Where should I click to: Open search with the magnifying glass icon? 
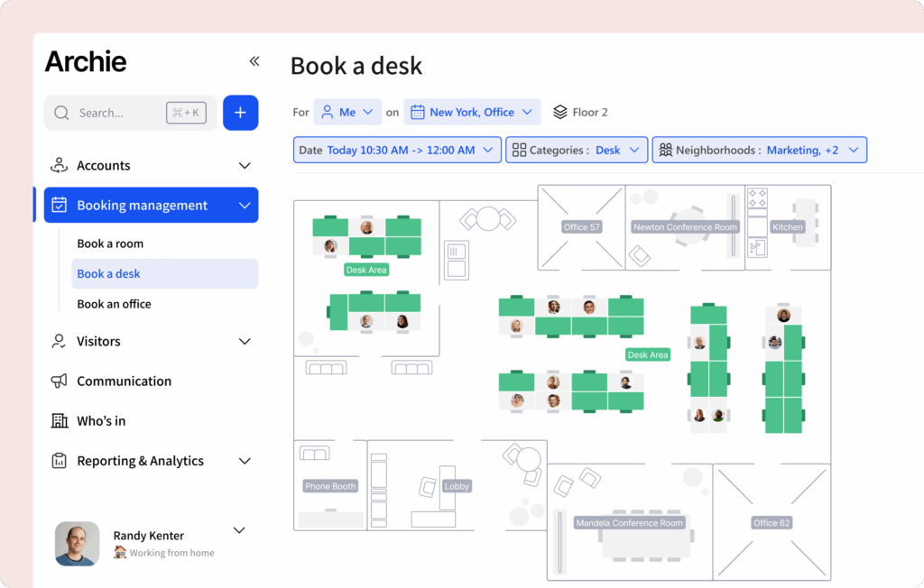pos(60,113)
